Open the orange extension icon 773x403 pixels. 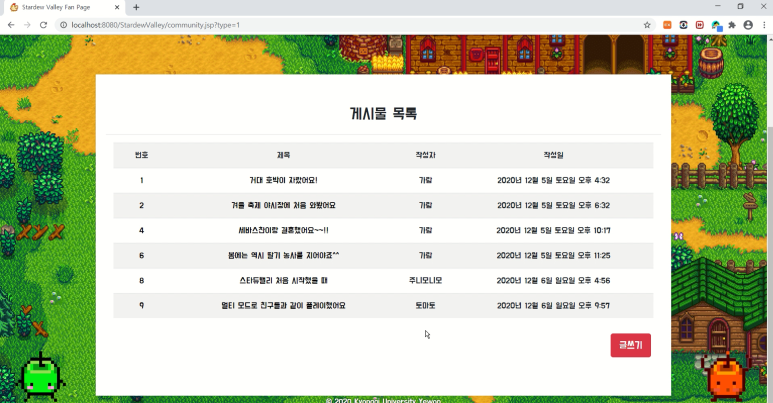click(667, 25)
